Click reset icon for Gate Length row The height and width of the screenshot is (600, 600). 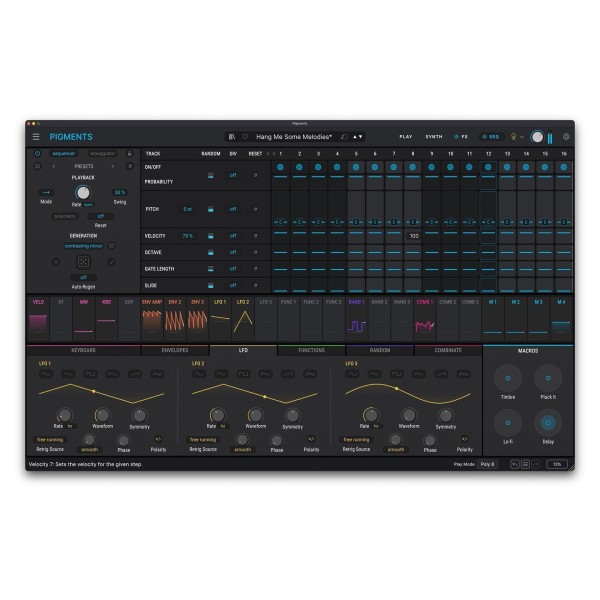point(256,269)
